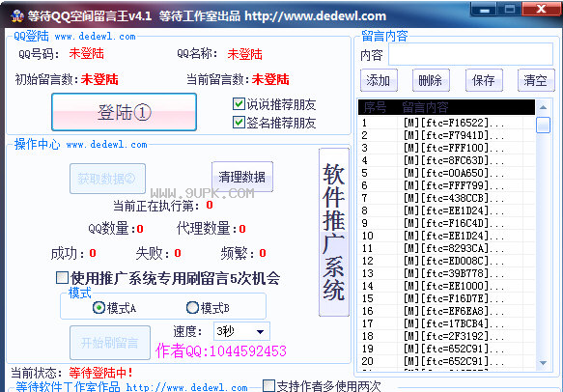Click the 未登陆 value beside 当前留言数

click(x=270, y=79)
